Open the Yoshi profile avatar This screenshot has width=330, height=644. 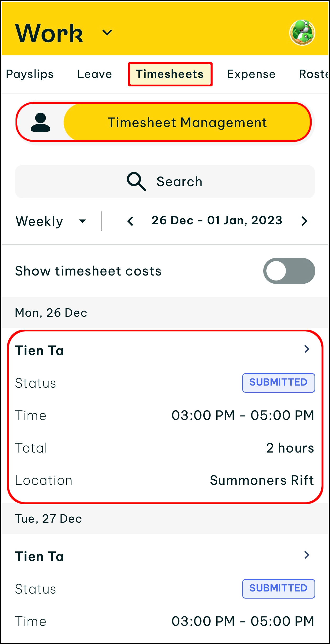[x=302, y=33]
